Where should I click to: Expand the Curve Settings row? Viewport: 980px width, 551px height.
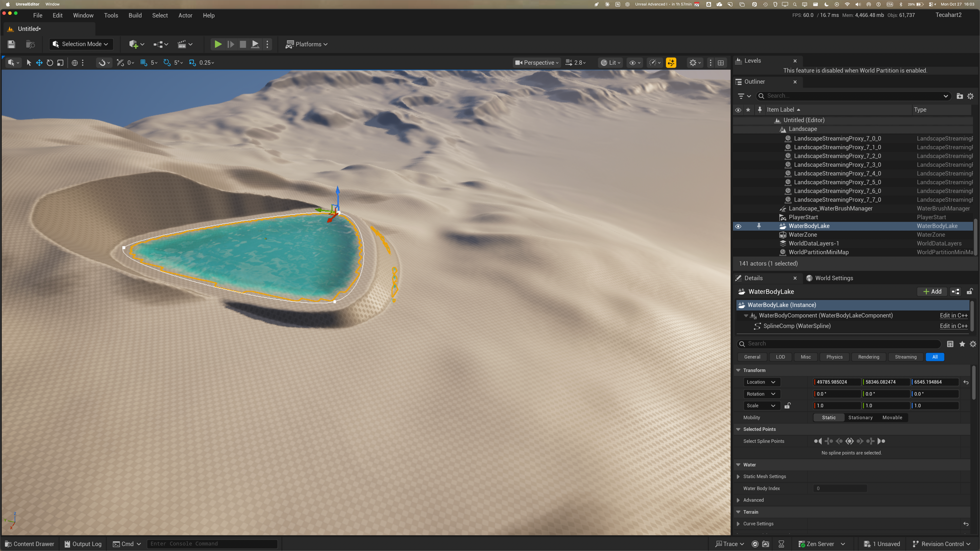[738, 524]
